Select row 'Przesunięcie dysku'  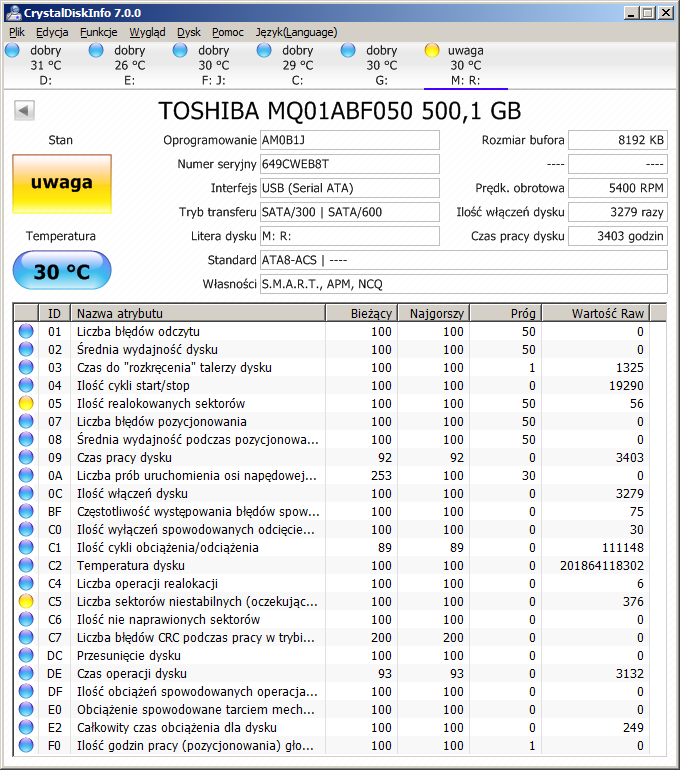coord(332,656)
